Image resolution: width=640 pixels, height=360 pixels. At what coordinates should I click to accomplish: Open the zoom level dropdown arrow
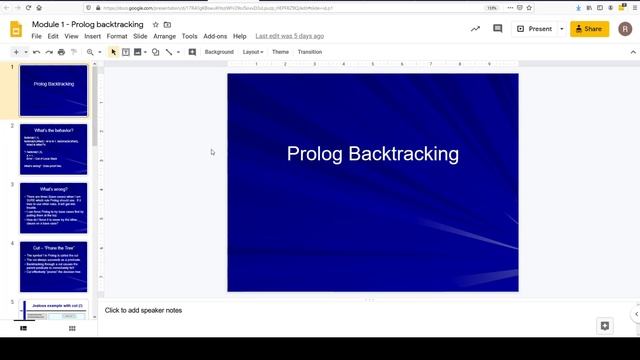click(100, 52)
